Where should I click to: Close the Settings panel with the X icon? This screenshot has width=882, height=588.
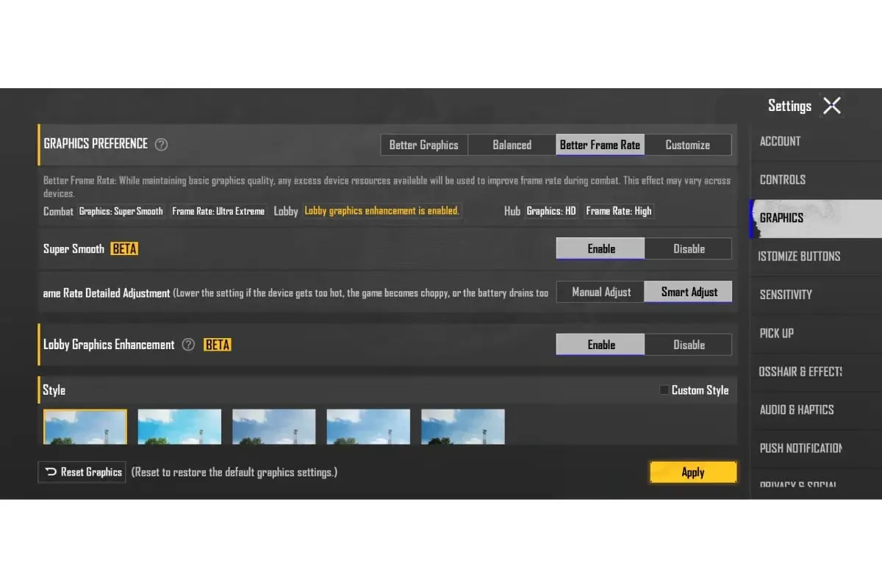pyautogui.click(x=831, y=106)
